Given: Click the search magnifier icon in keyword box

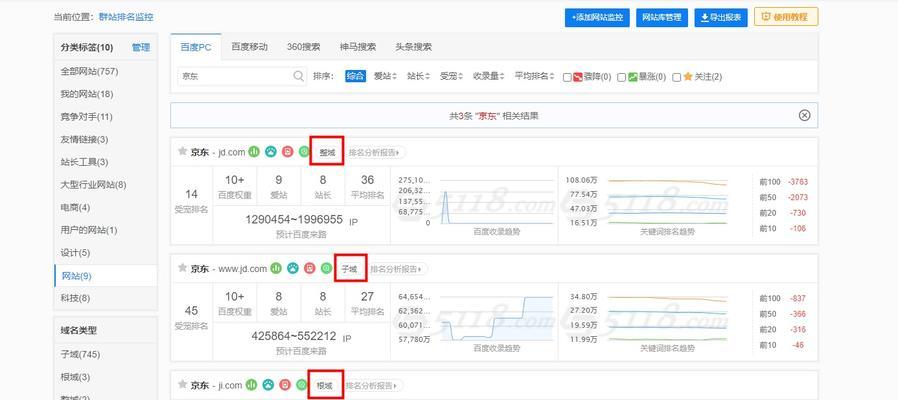Looking at the screenshot, I should pyautogui.click(x=299, y=76).
